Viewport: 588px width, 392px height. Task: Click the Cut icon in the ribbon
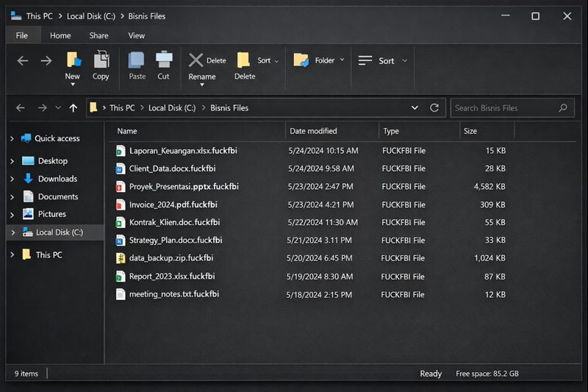click(164, 60)
